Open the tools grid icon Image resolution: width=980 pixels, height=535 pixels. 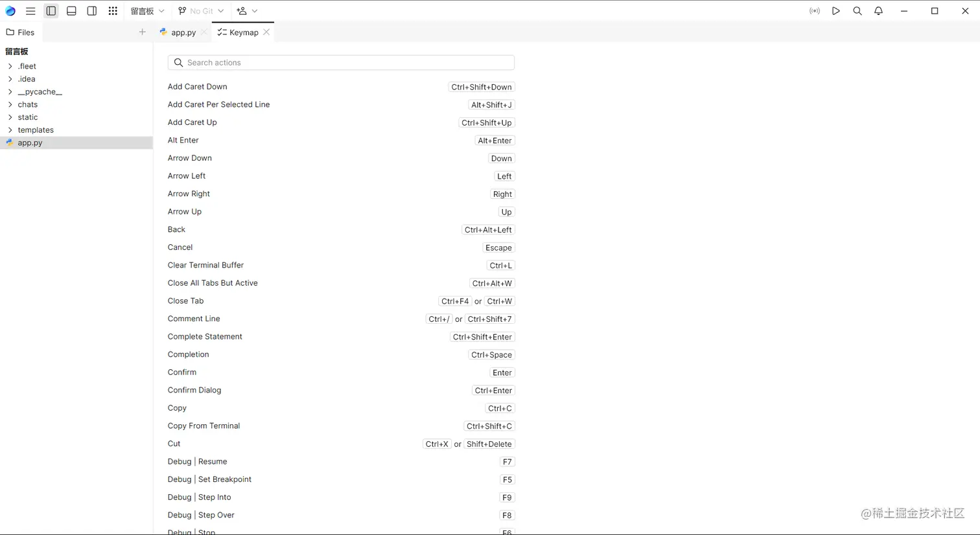[x=113, y=11]
